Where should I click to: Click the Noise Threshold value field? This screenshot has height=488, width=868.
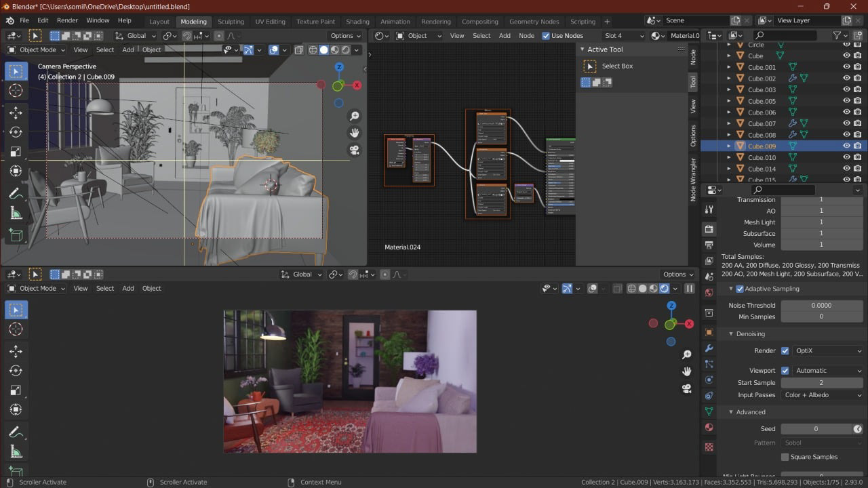(821, 306)
